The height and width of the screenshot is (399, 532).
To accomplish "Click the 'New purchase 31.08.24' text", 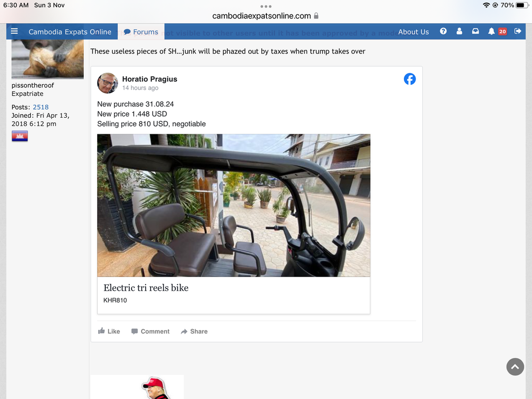I will pos(136,104).
